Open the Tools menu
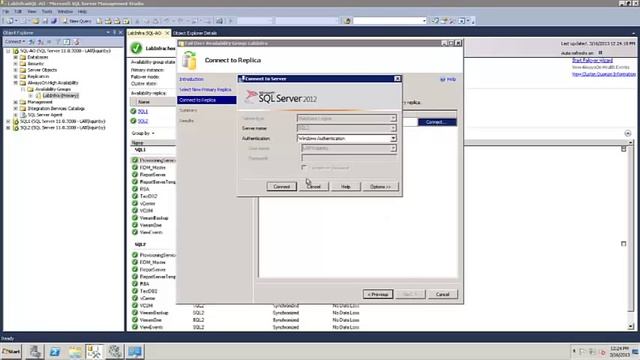The width and height of the screenshot is (640, 360). point(47,11)
